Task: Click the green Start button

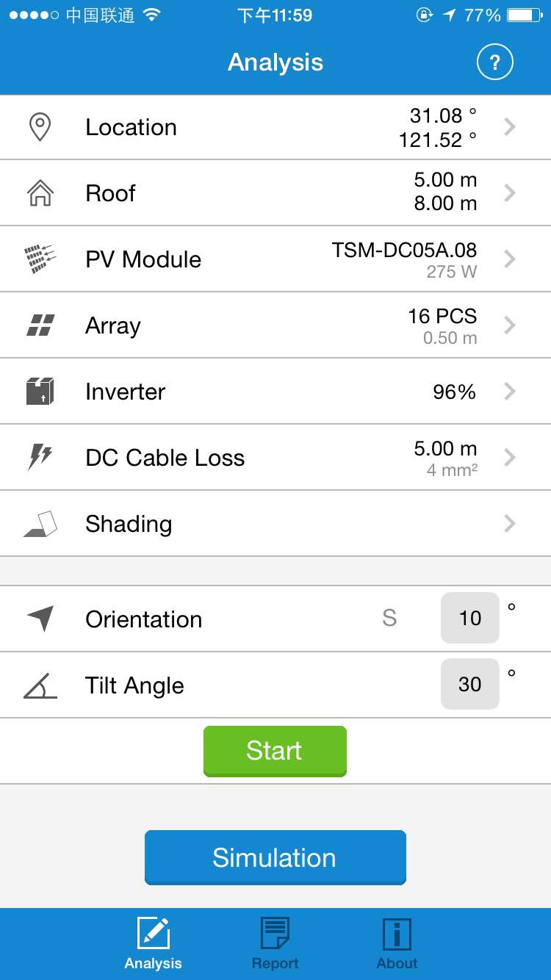Action: tap(275, 751)
